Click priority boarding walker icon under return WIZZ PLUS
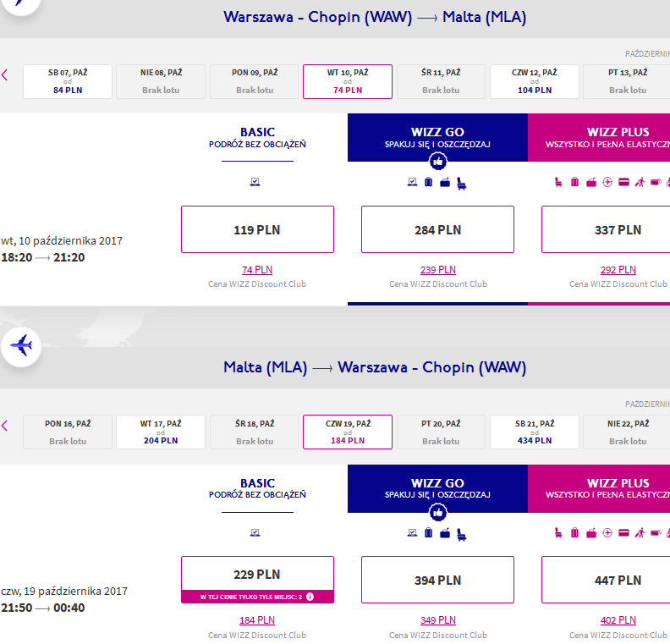The height and width of the screenshot is (644, 670). coord(640,533)
